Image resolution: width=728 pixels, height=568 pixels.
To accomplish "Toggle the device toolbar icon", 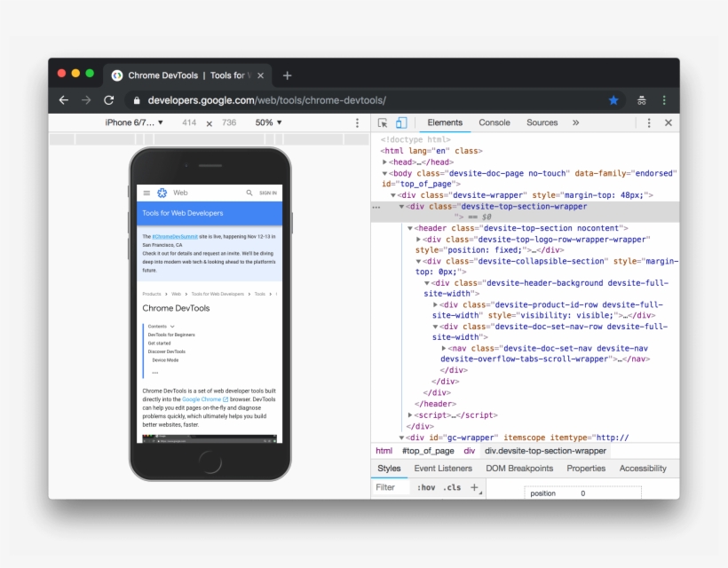I will coord(401,123).
